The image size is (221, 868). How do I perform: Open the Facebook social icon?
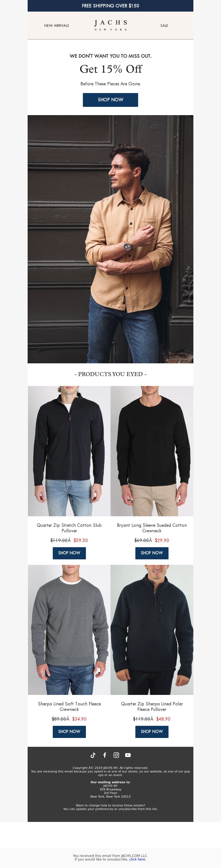(105, 755)
